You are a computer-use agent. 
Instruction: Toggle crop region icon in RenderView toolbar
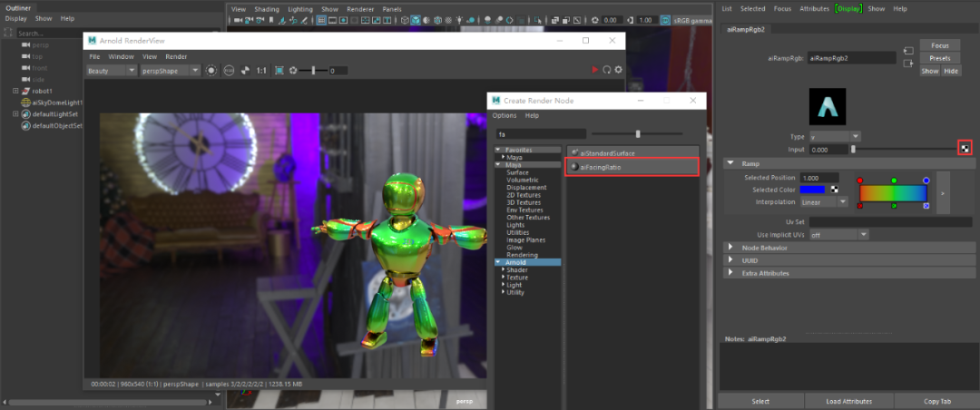pos(279,71)
